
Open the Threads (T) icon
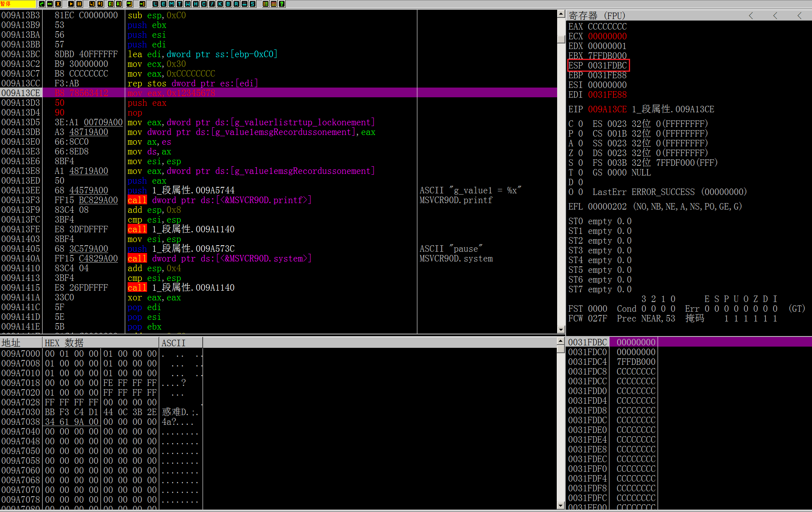click(x=180, y=4)
